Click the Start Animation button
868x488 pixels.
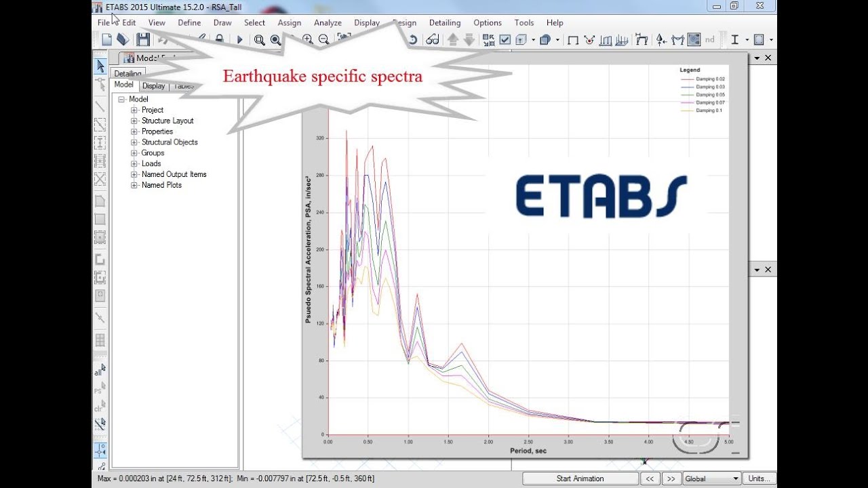580,479
